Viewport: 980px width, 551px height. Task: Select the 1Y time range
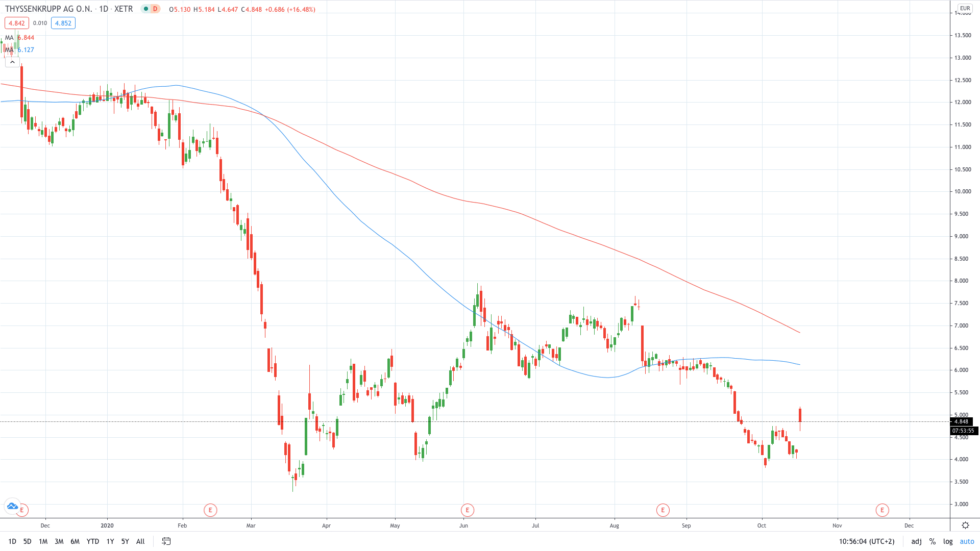coord(110,541)
